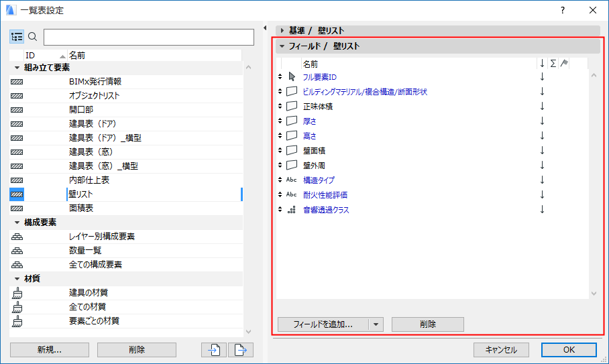Click the キャンセル button
The width and height of the screenshot is (609, 364).
point(501,350)
